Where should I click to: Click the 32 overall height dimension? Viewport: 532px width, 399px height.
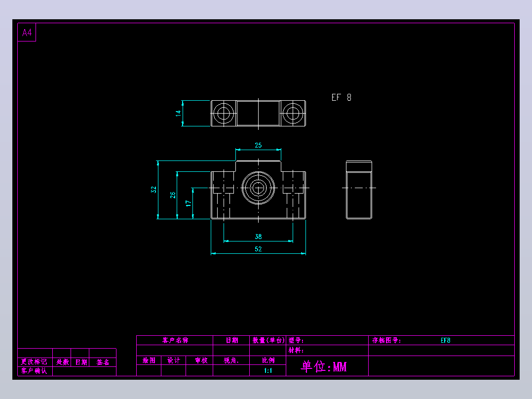pyautogui.click(x=153, y=190)
